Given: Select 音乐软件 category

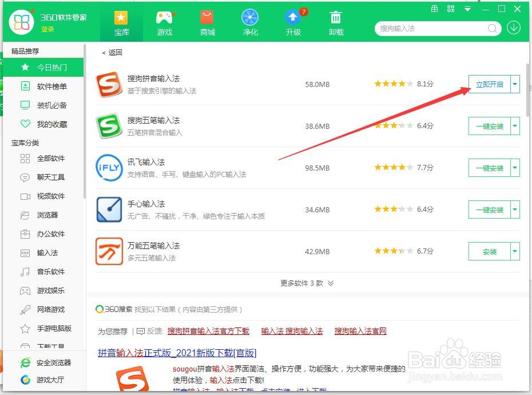Looking at the screenshot, I should pyautogui.click(x=43, y=272).
